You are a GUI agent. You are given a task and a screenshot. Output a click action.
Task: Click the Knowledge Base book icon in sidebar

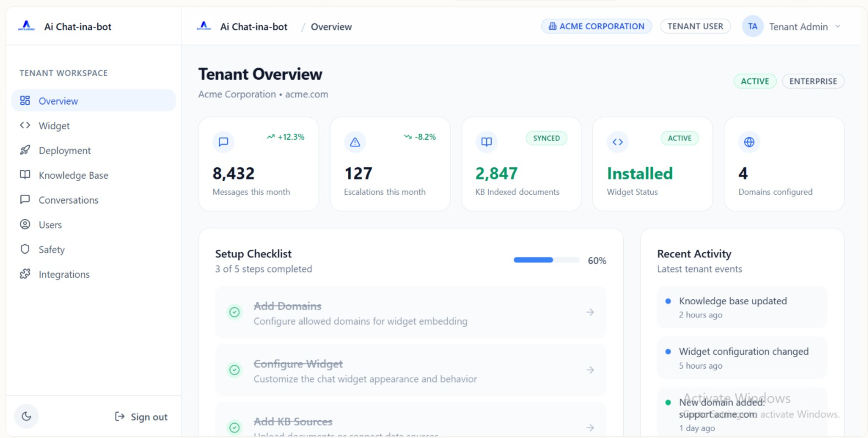(x=25, y=175)
